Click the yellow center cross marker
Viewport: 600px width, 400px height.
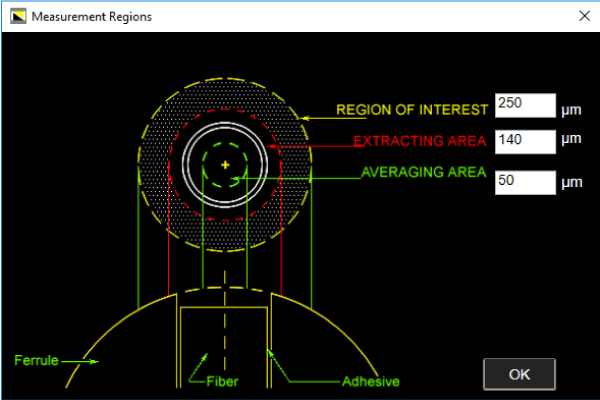click(x=225, y=165)
